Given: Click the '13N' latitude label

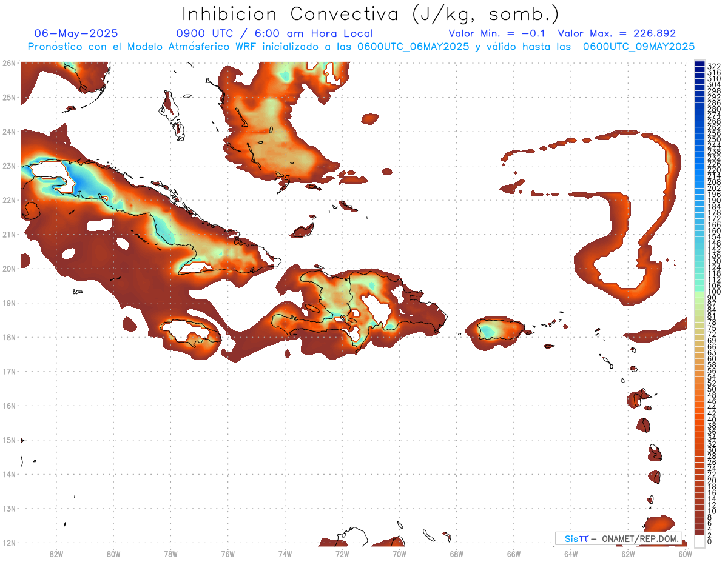Looking at the screenshot, I should 8,508.
